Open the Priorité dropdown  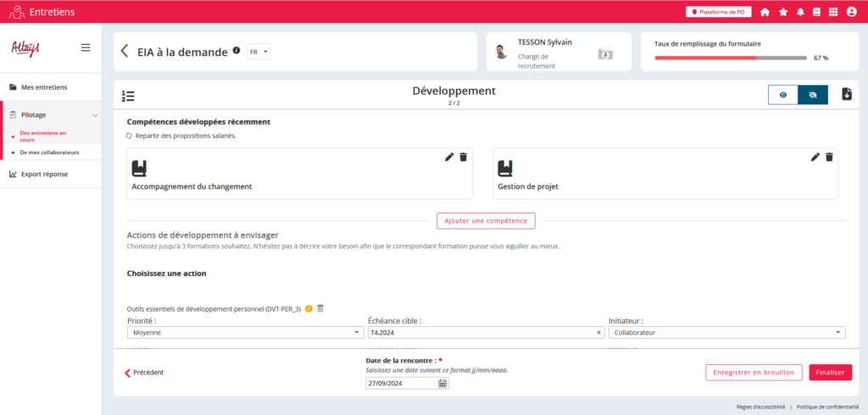pyautogui.click(x=246, y=333)
